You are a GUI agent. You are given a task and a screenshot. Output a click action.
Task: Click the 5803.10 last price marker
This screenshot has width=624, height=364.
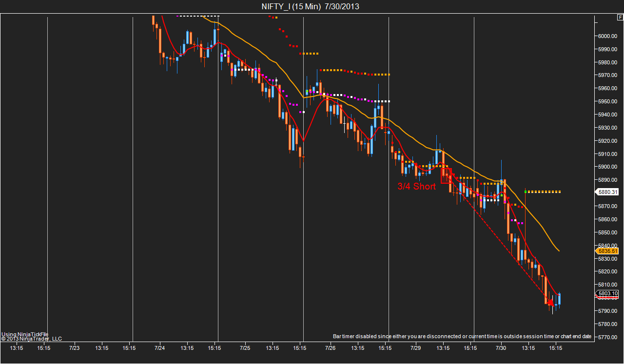[608, 293]
